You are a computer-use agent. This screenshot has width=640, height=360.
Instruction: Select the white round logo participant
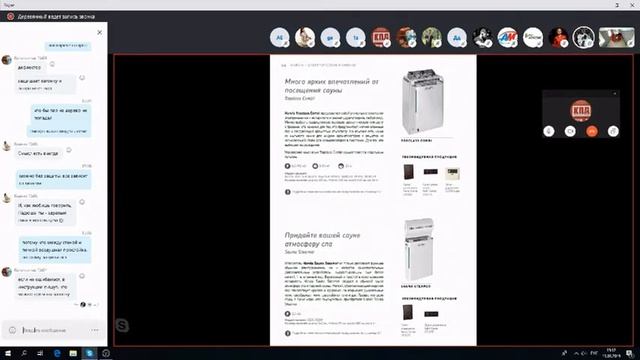tap(533, 37)
